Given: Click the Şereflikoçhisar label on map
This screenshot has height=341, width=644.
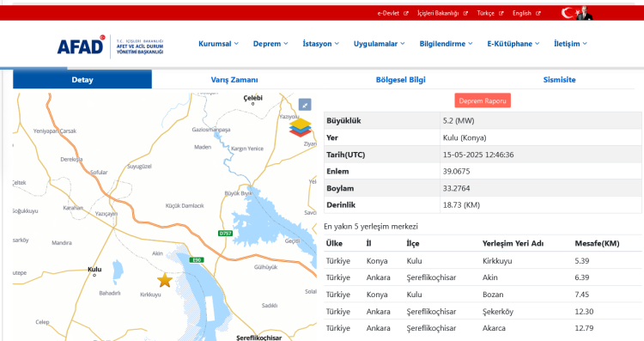Looking at the screenshot, I should [259, 338].
